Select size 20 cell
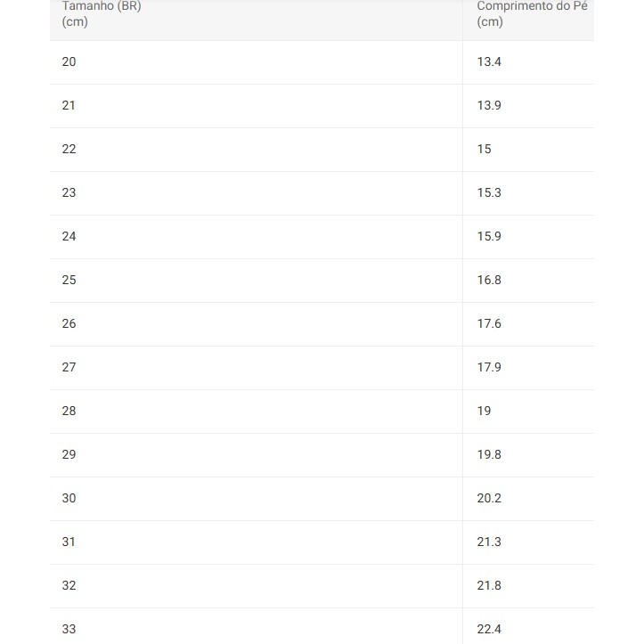The width and height of the screenshot is (644, 644). click(69, 61)
